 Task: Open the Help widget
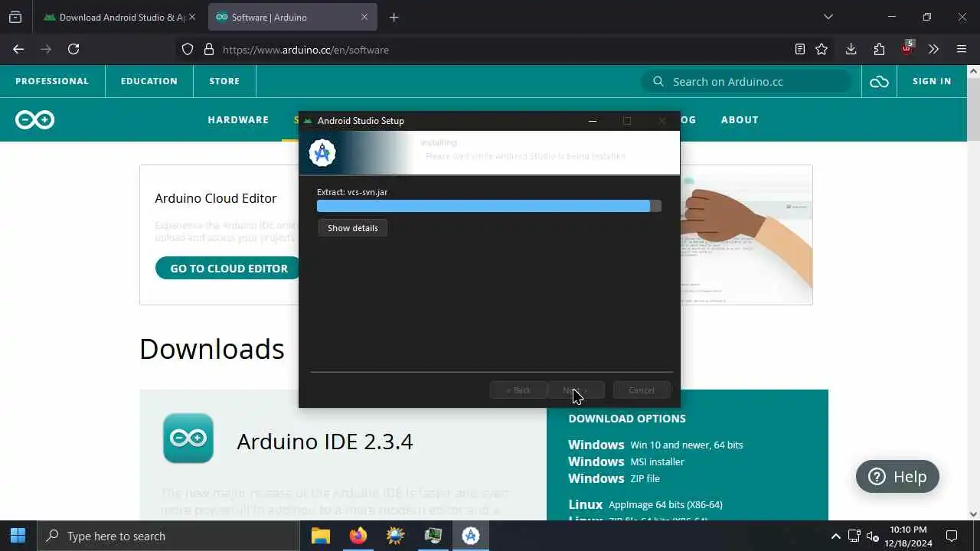click(897, 477)
